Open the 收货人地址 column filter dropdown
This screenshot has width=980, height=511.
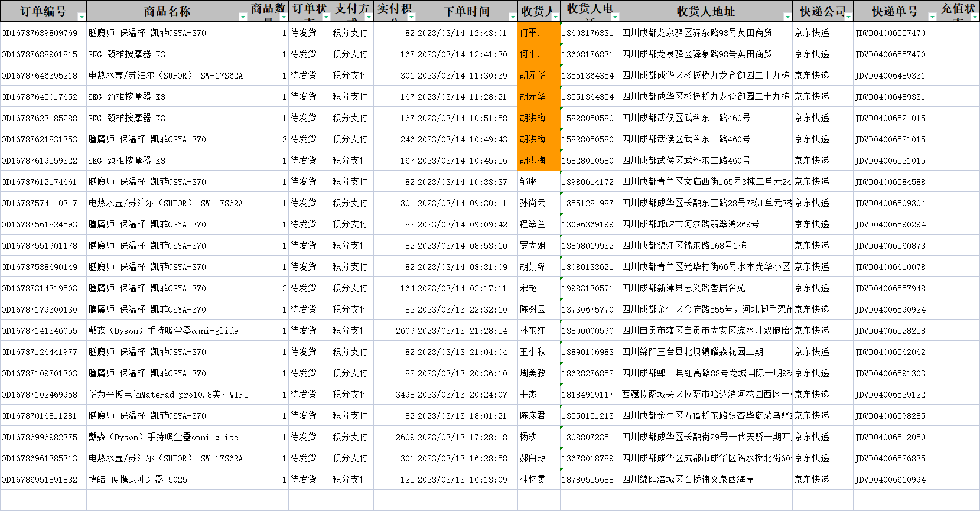(787, 17)
